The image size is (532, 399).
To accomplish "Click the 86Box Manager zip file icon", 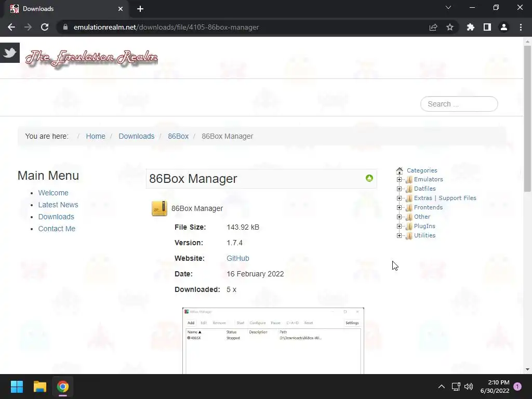I will [159, 208].
